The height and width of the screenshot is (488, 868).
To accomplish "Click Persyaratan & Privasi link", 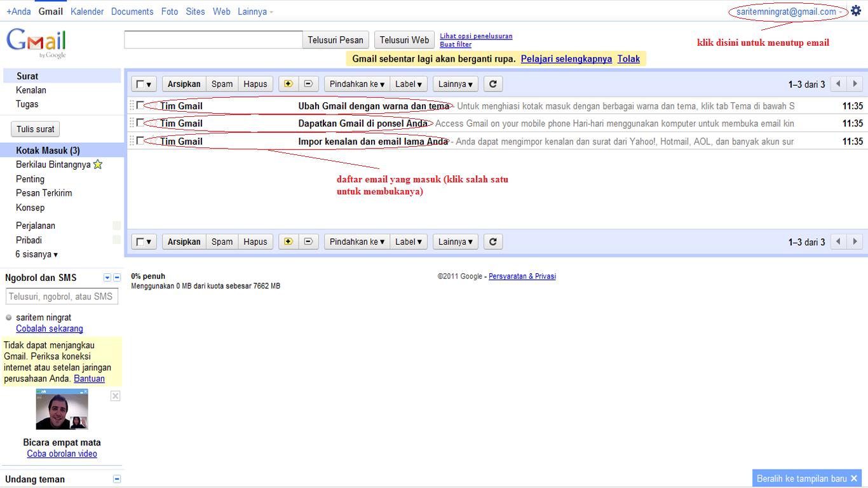I will pyautogui.click(x=522, y=276).
